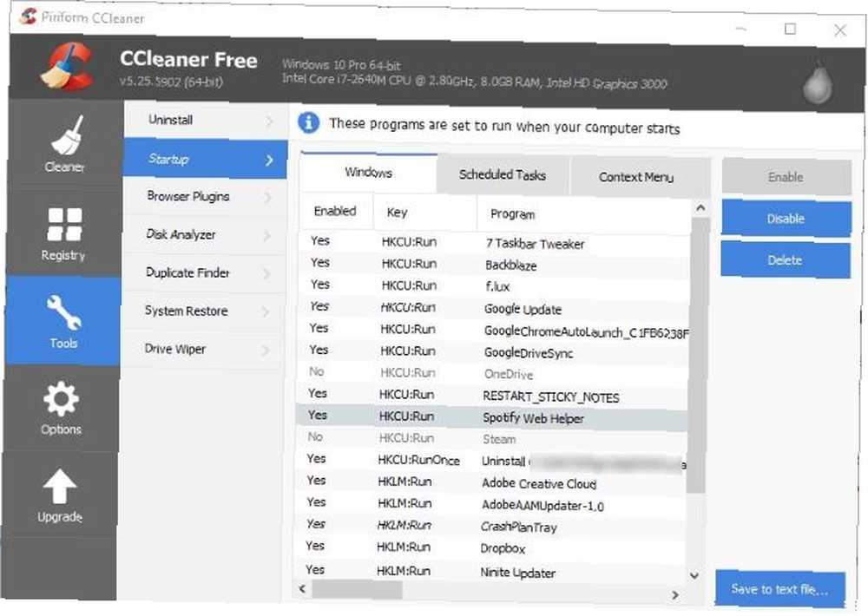
Task: Click the Startup chevron arrow
Action: coord(270,161)
